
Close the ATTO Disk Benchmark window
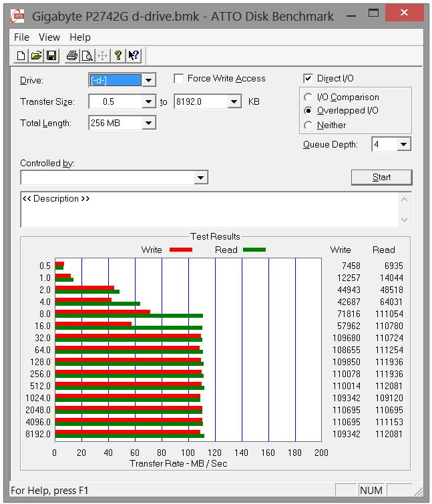405,13
